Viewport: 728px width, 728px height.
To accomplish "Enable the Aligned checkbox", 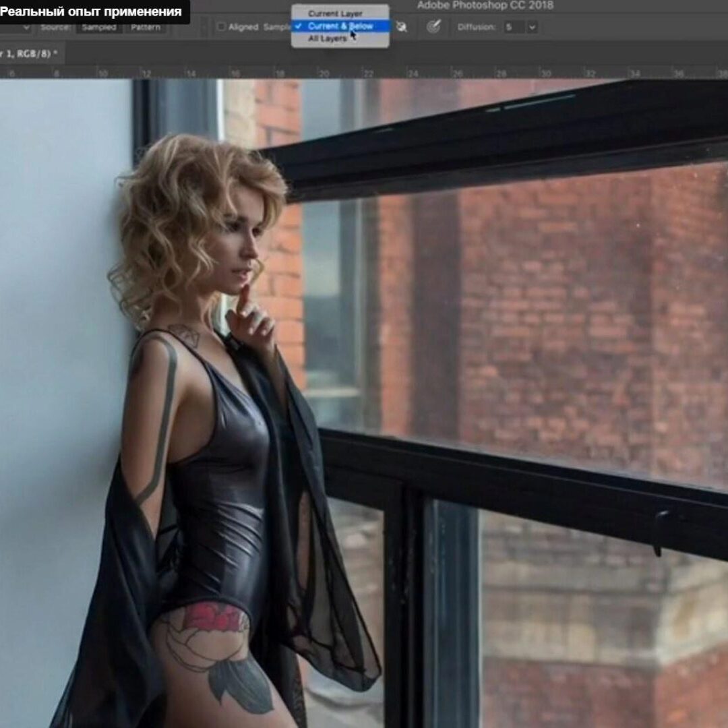I will tap(221, 28).
